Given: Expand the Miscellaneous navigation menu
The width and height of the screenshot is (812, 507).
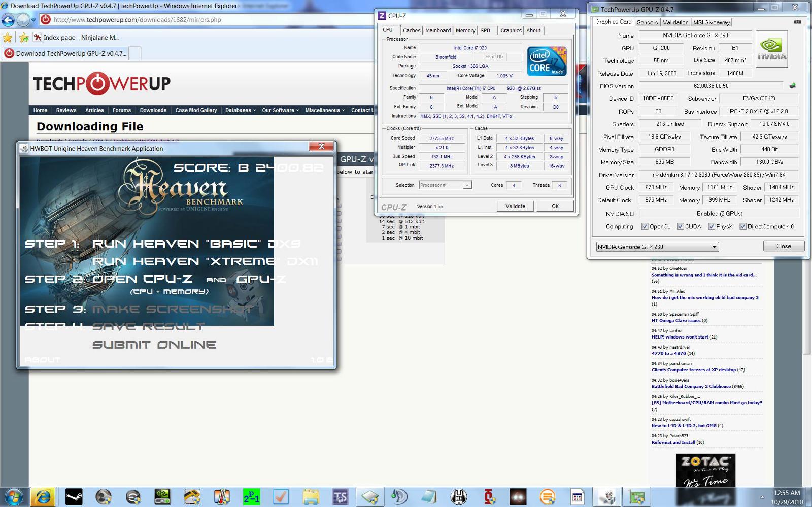Looking at the screenshot, I should point(325,110).
